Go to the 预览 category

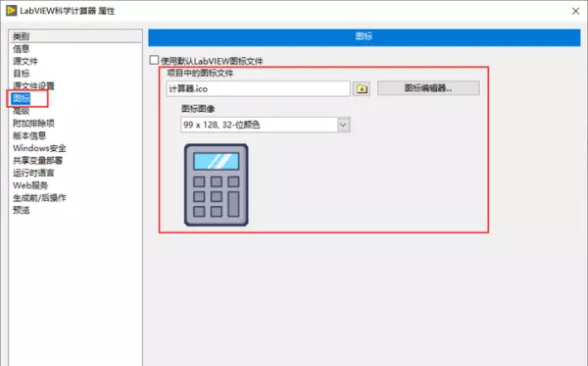pyautogui.click(x=21, y=210)
